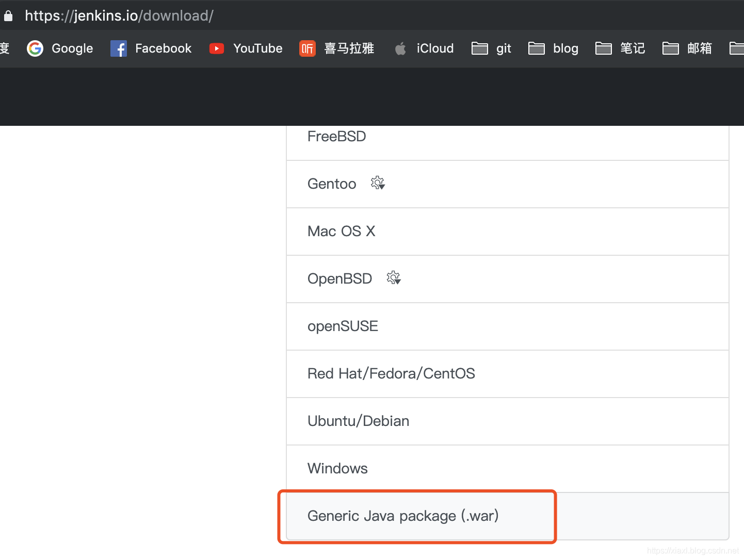Open the 邮箱 bookmarks folder
The height and width of the screenshot is (560, 744).
[687, 48]
